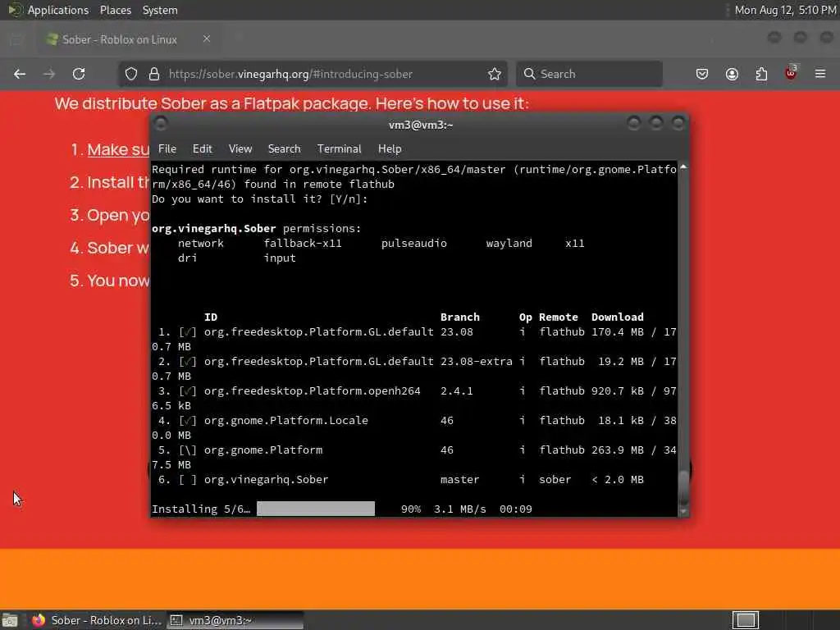
Task: Click the 'Do you want to install it?' prompt line
Action: pyautogui.click(x=260, y=199)
